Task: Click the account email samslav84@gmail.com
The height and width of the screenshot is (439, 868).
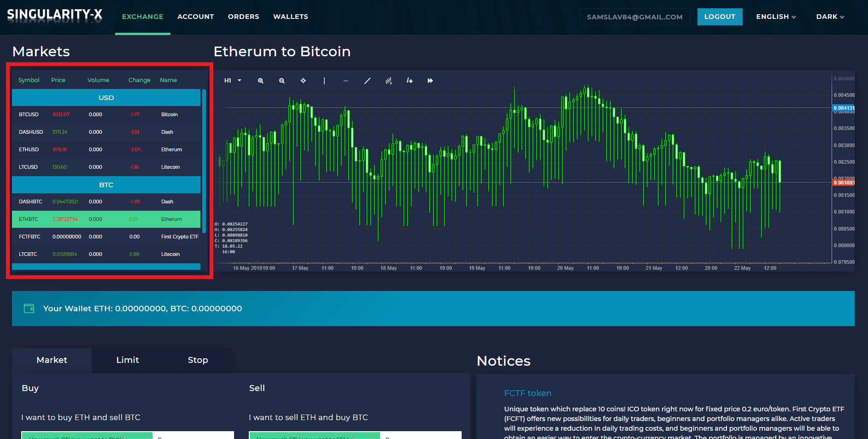Action: pyautogui.click(x=635, y=17)
